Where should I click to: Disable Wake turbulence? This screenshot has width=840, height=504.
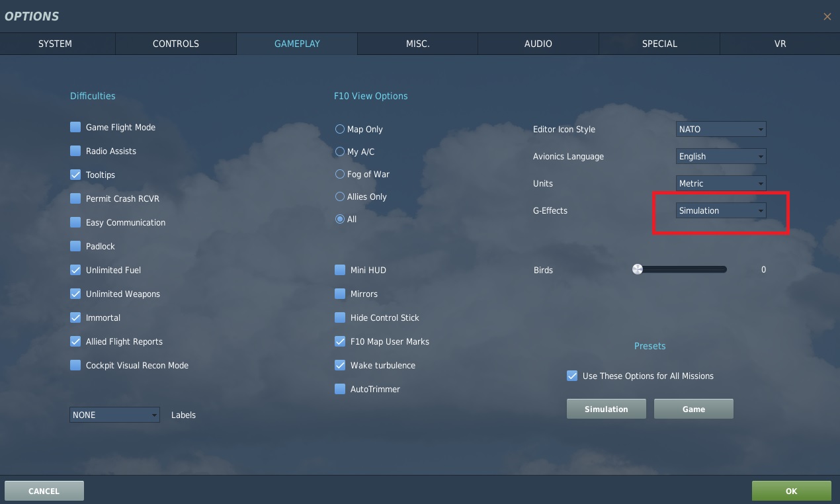click(340, 365)
